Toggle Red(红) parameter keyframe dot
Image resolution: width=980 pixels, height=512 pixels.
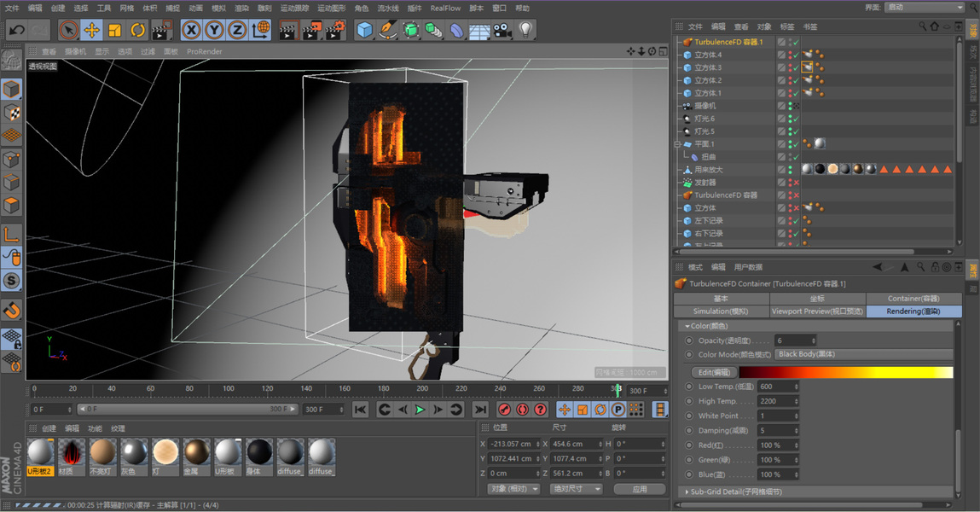click(689, 445)
